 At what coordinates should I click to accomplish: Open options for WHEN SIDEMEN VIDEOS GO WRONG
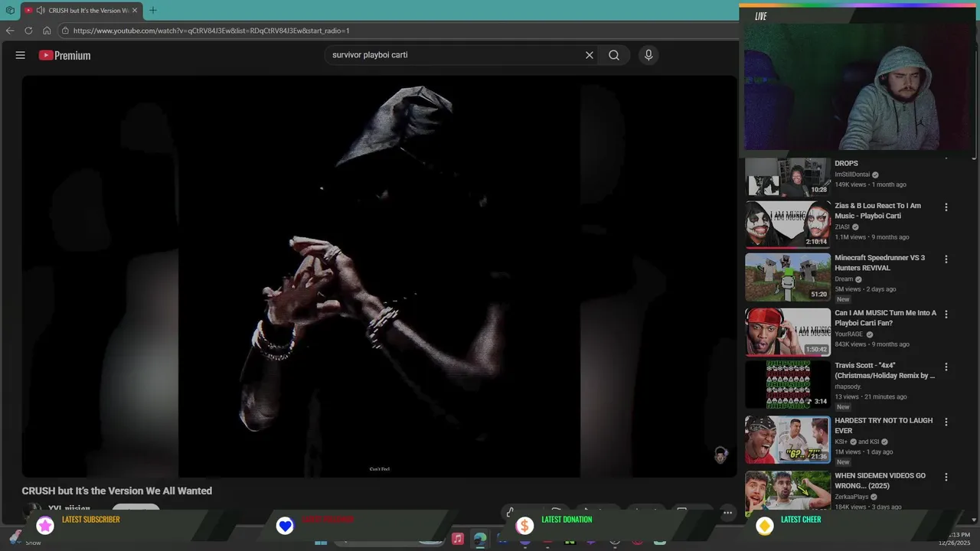tap(946, 477)
